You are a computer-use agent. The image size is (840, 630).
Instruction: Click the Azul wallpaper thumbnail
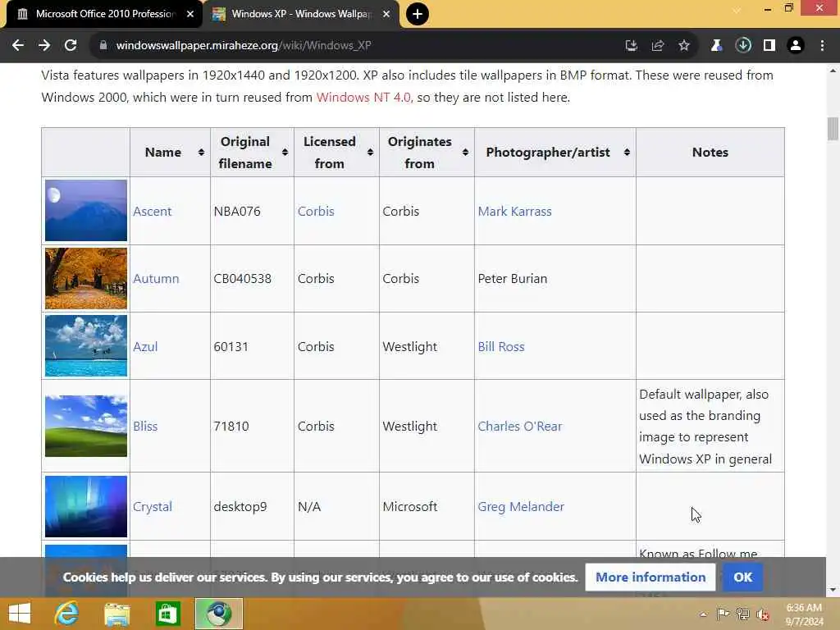(x=86, y=346)
